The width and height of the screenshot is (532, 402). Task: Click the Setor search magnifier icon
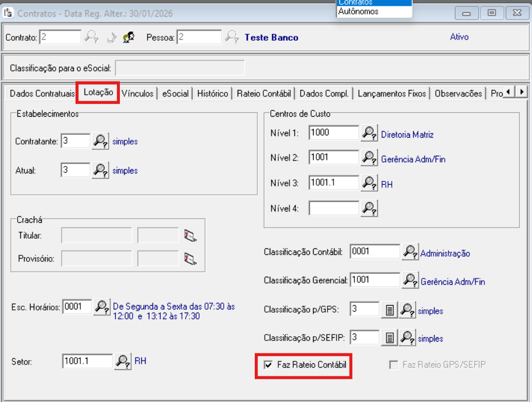click(123, 362)
